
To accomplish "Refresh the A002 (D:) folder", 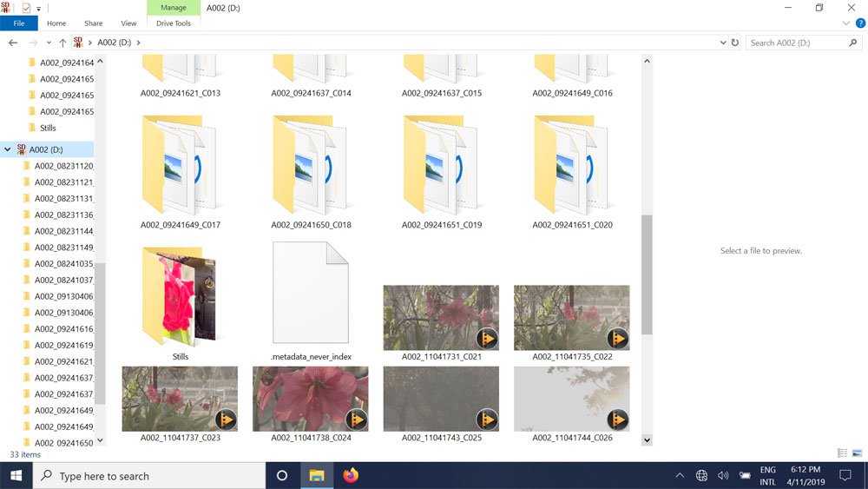I will click(x=735, y=43).
